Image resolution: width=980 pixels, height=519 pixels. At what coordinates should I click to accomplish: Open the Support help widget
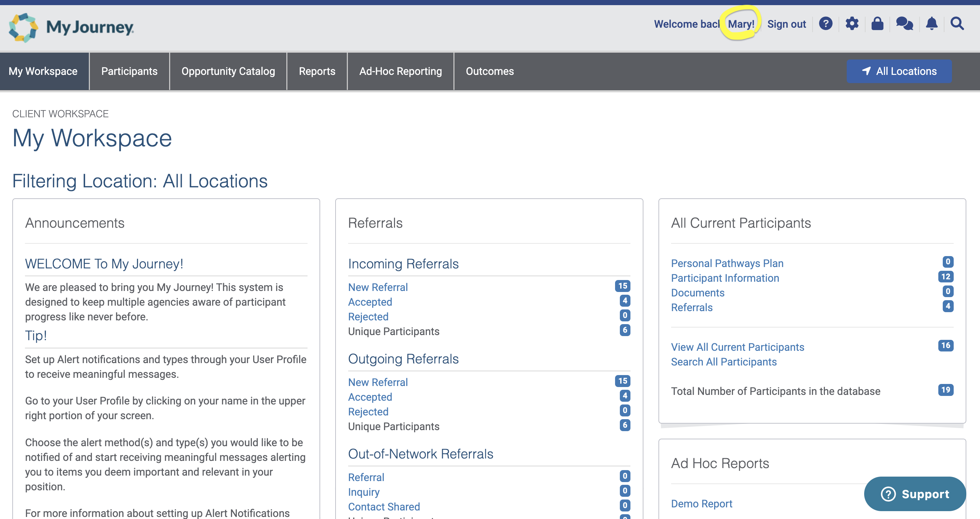click(x=915, y=494)
